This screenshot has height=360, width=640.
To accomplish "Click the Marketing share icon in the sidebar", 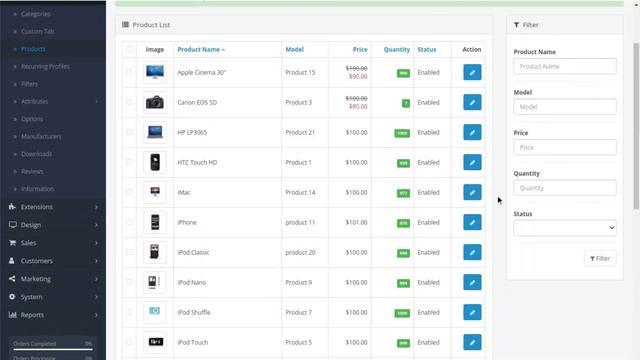I will click(12, 279).
